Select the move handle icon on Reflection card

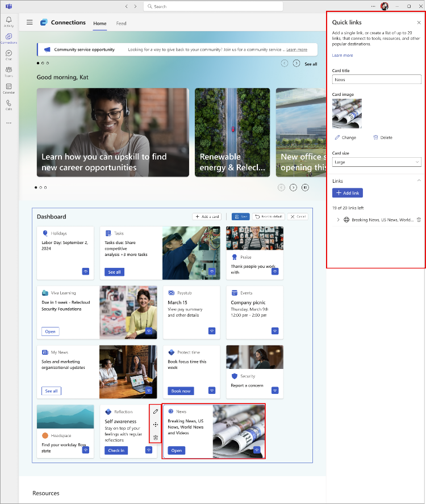coord(156,425)
